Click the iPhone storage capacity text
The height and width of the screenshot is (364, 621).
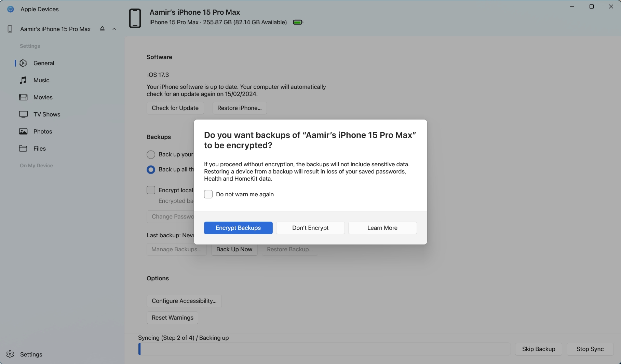point(218,23)
